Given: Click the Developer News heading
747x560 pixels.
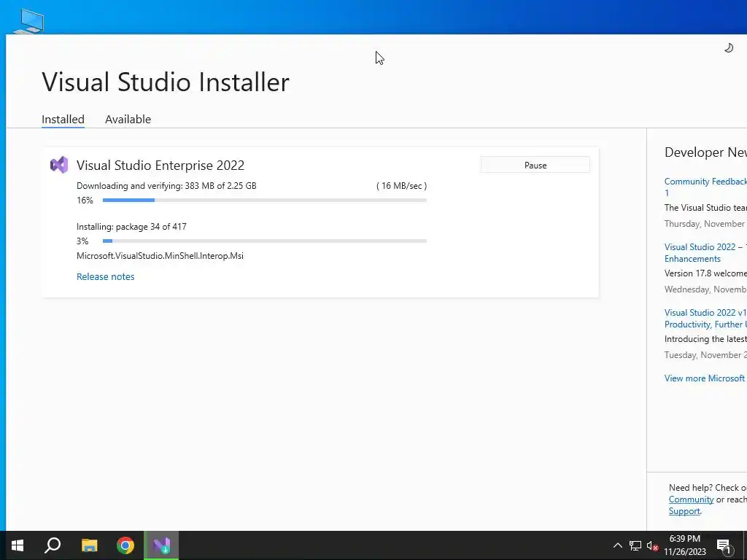Looking at the screenshot, I should tap(705, 152).
